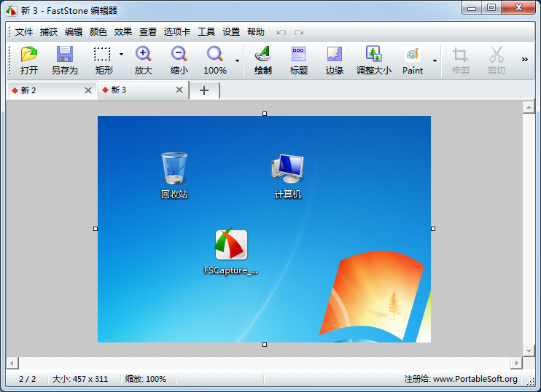541x392 pixels.
Task: Add a new tab with plus button
Action: [204, 90]
